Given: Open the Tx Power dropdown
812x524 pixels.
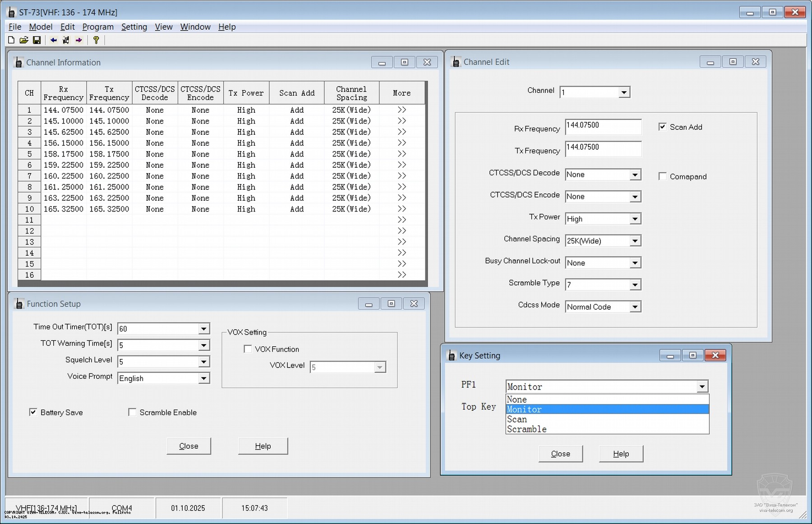Looking at the screenshot, I should (635, 219).
